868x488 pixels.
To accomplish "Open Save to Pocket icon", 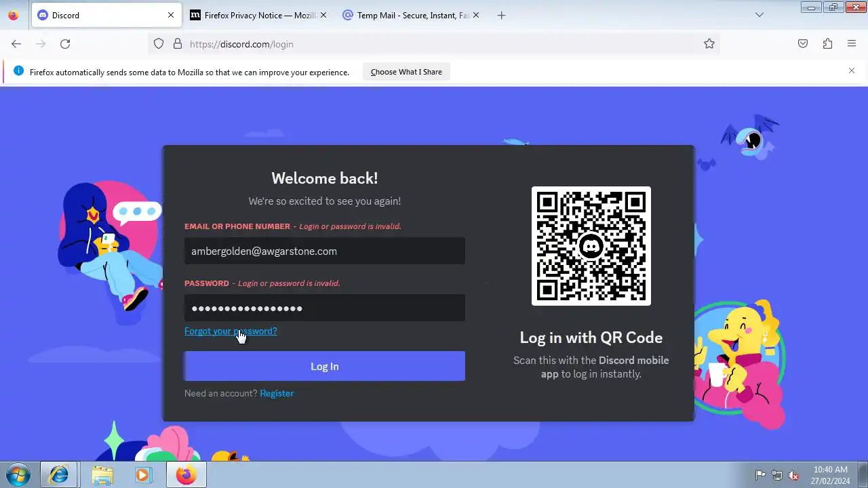I will [x=803, y=44].
